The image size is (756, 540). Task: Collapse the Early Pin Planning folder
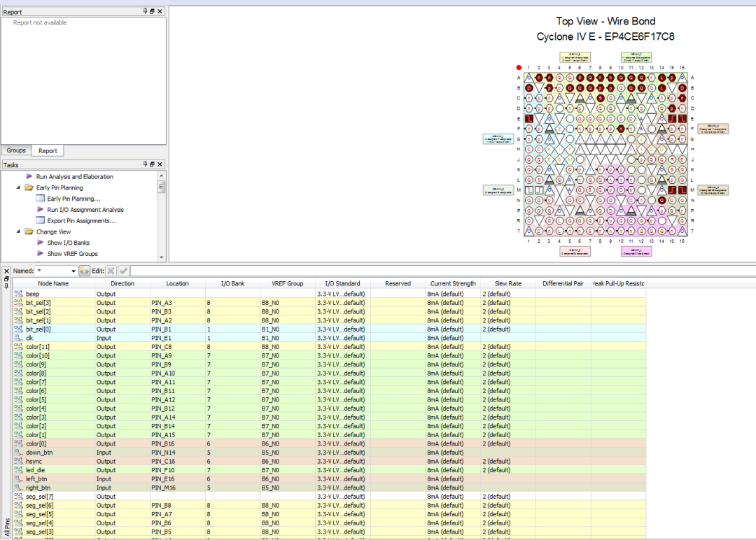tap(19, 187)
